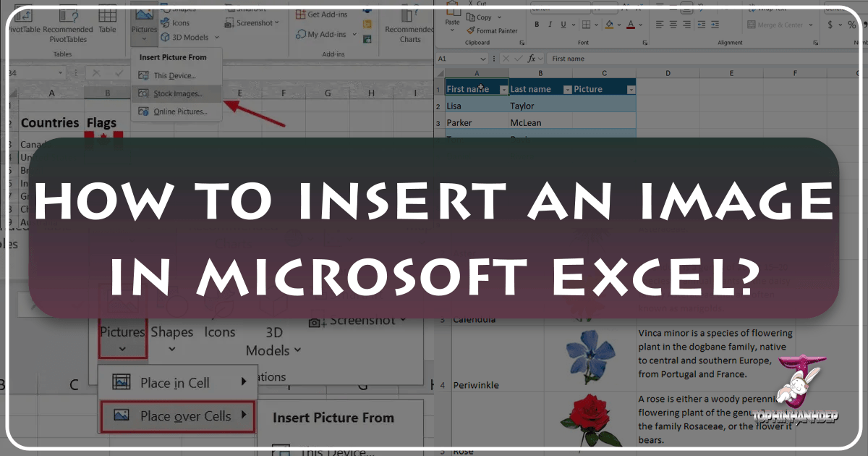This screenshot has height=456, width=868.
Task: Click the 3D Models cube icon
Action: pos(165,37)
